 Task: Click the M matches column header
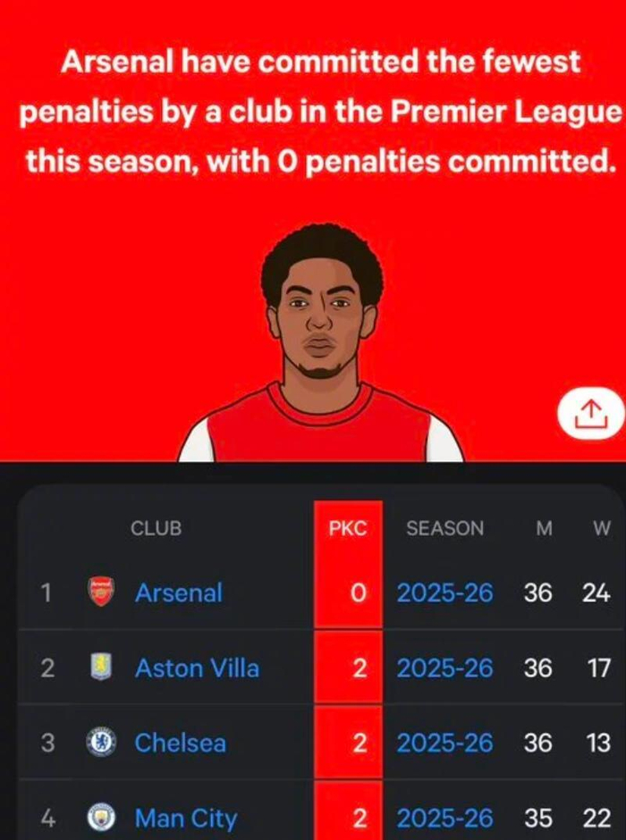(544, 529)
